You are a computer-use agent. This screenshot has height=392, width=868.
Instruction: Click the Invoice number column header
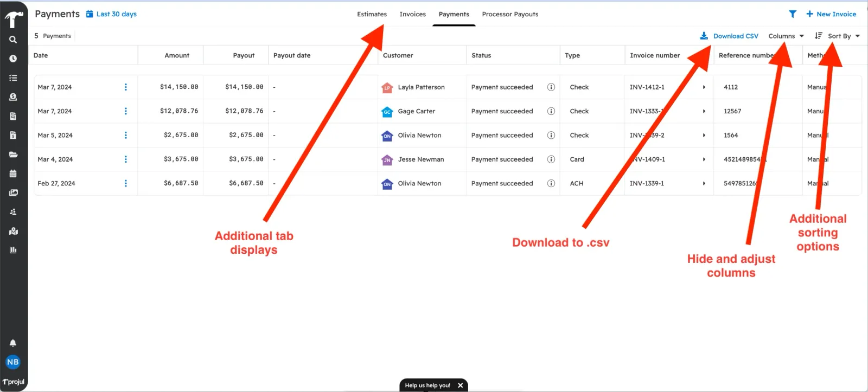(655, 55)
